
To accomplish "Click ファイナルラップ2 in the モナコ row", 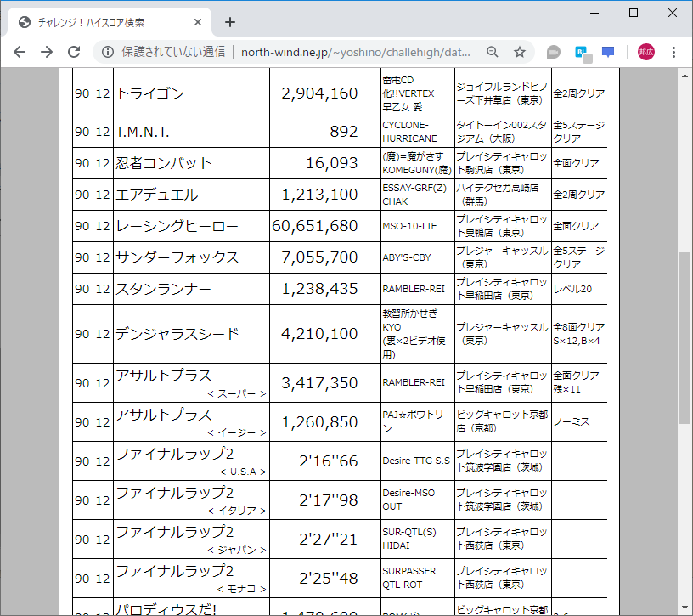I will pos(175,570).
